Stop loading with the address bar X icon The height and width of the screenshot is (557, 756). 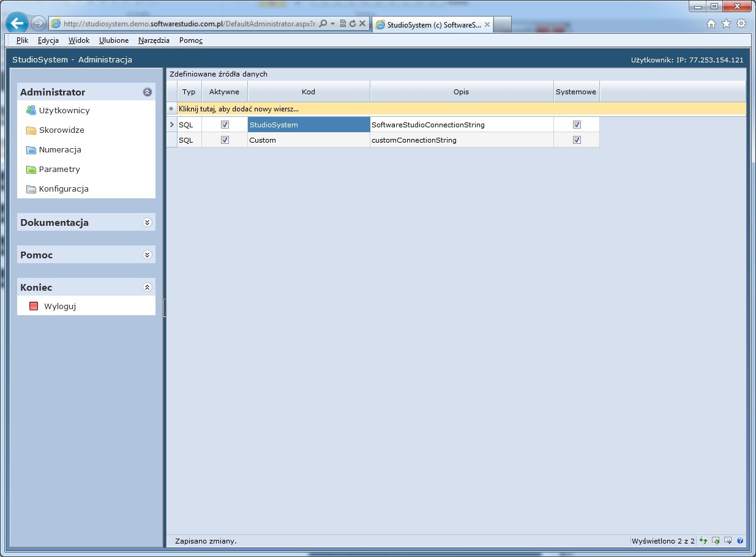362,23
